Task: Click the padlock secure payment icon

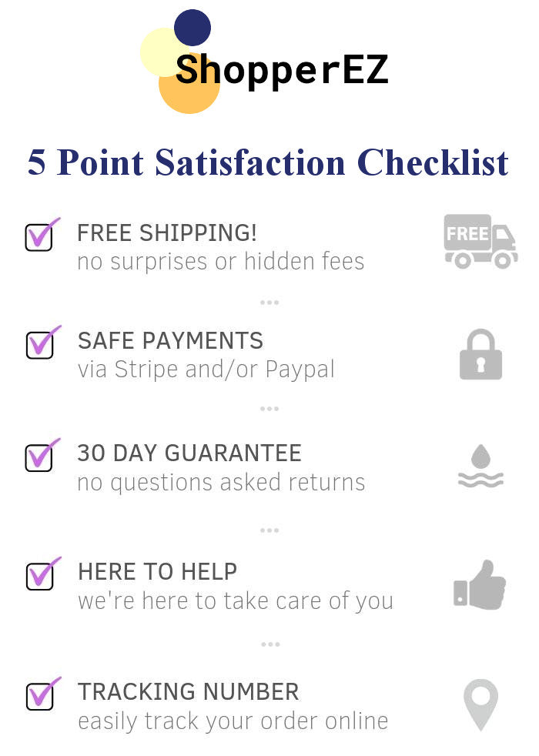Action: pyautogui.click(x=480, y=355)
